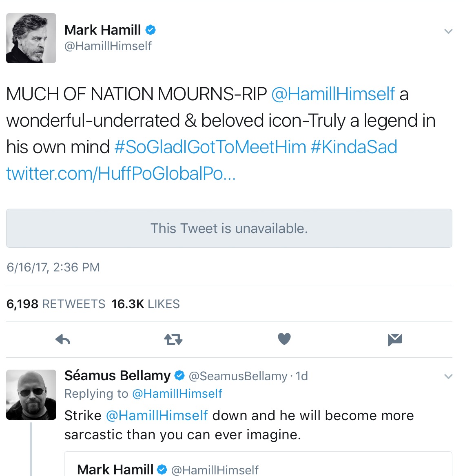
Task: Click Mark Hamill's verified badge
Action: 151,29
